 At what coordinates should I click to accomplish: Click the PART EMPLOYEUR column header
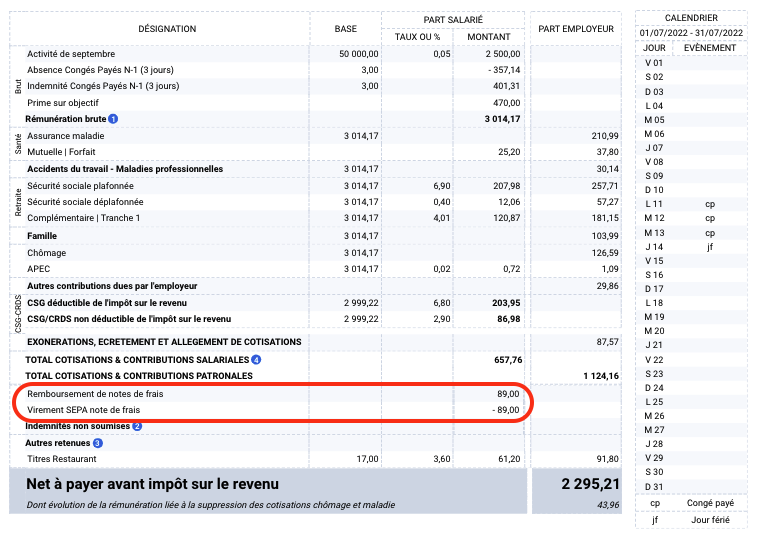coord(576,29)
